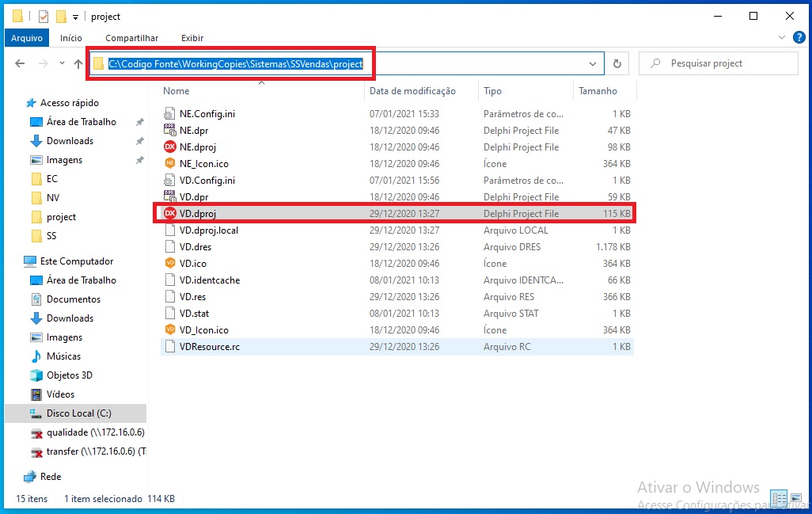Open the recent locations chevron
The width and height of the screenshot is (812, 514).
point(62,64)
